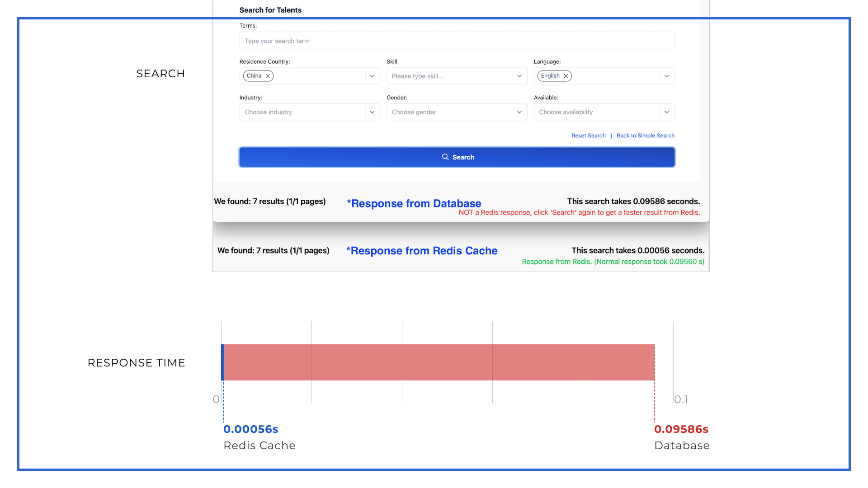Click the red Database response bar
Viewport: 868px width, 488px height.
point(439,362)
